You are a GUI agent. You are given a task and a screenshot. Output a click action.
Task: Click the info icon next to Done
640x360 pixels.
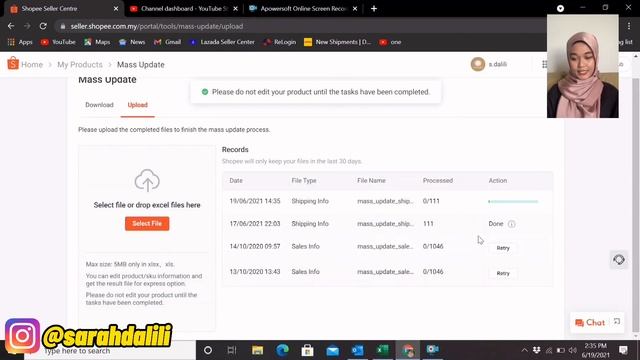511,224
